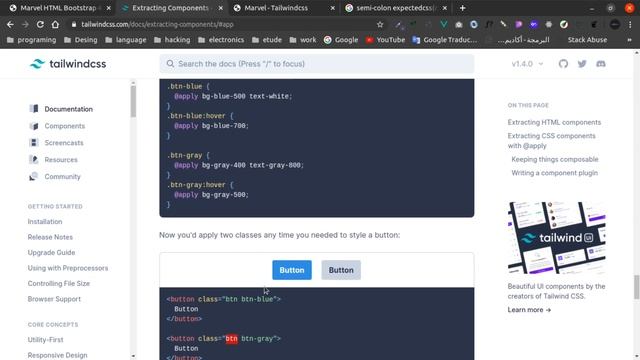Jump to Extracting HTML components section
Viewport: 640px width, 360px height.
point(554,122)
